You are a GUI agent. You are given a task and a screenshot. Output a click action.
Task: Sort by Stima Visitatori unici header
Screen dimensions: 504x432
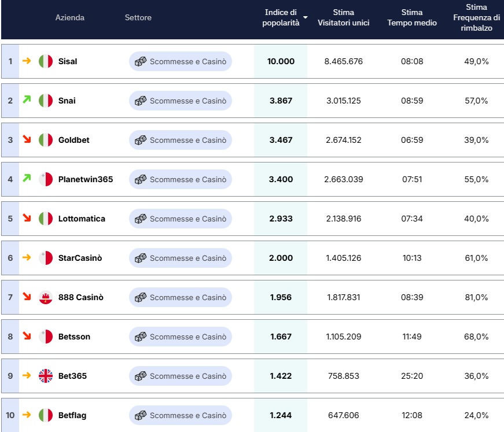[x=343, y=17]
